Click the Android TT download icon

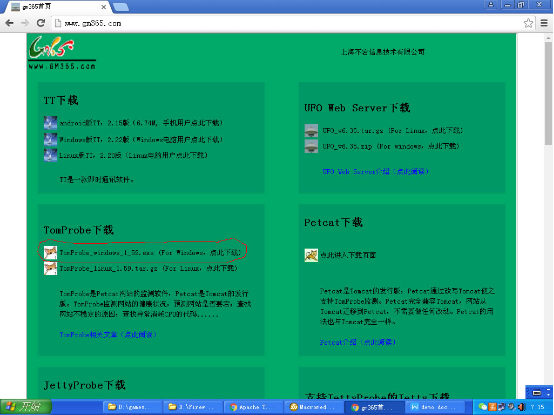point(50,123)
